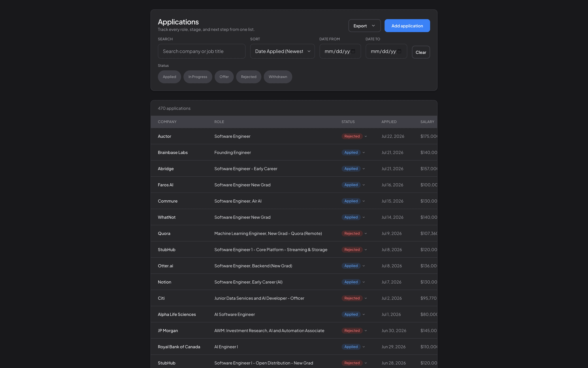
Task: Click the SALARY column header
Action: click(427, 122)
